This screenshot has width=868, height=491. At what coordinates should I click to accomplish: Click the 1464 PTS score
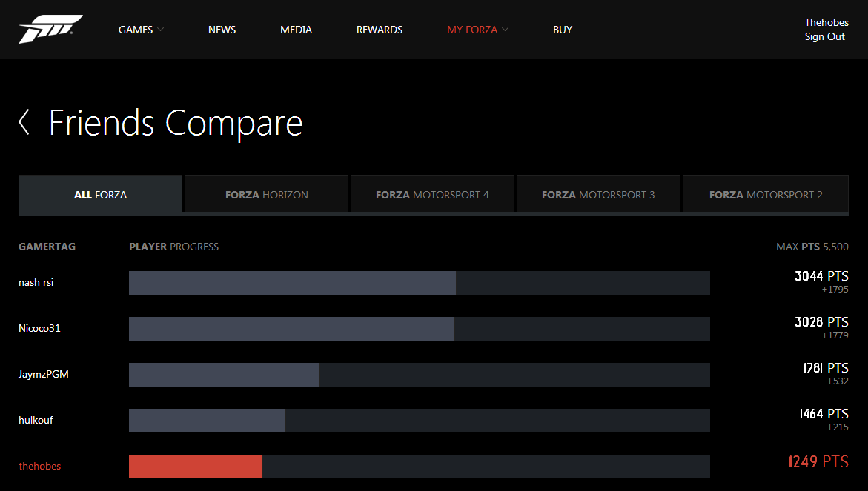(824, 413)
